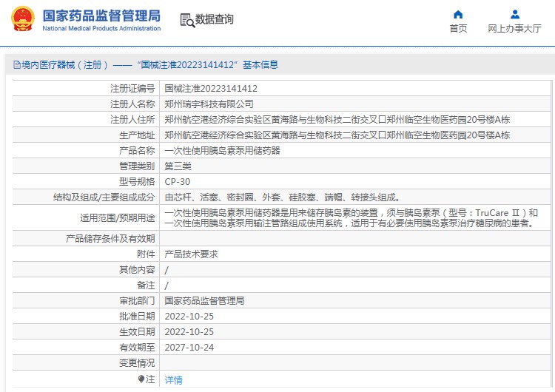The image size is (555, 392).
Task: Click the 有效期至 row label
Action: coord(137,348)
